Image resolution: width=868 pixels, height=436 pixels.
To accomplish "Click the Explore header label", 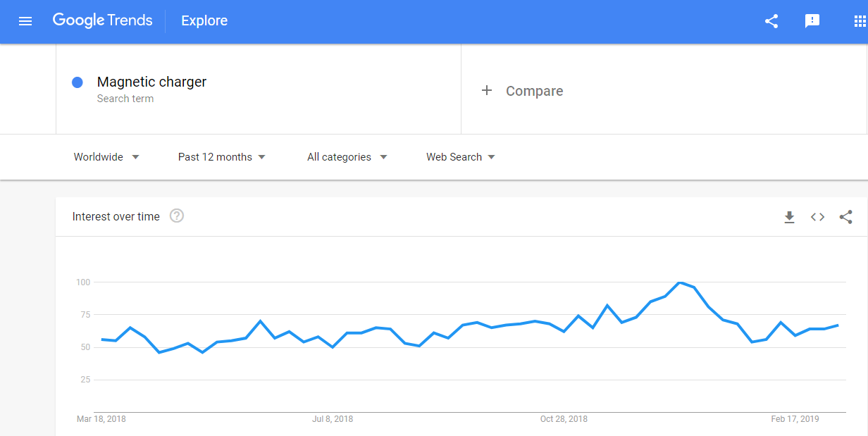I will [204, 21].
